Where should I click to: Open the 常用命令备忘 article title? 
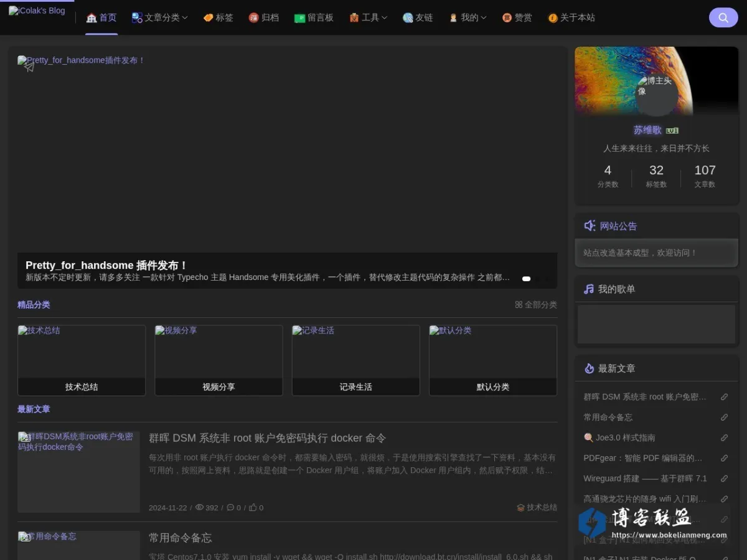click(181, 538)
